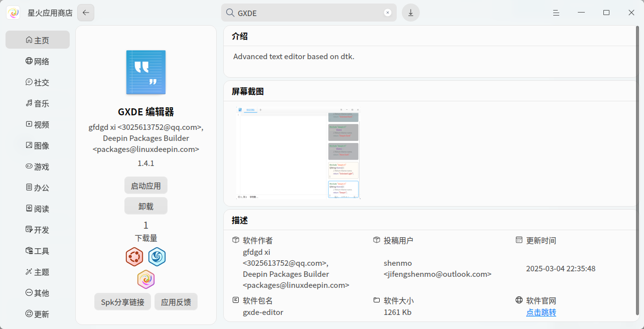Click the search magnifier icon
The image size is (644, 329).
[x=230, y=13]
